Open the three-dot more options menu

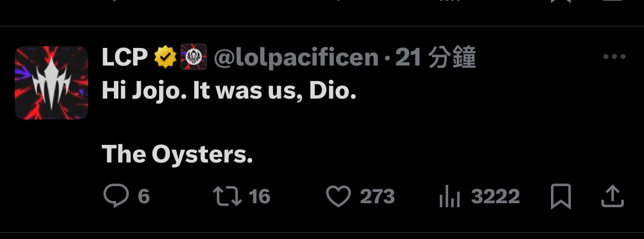(x=614, y=57)
